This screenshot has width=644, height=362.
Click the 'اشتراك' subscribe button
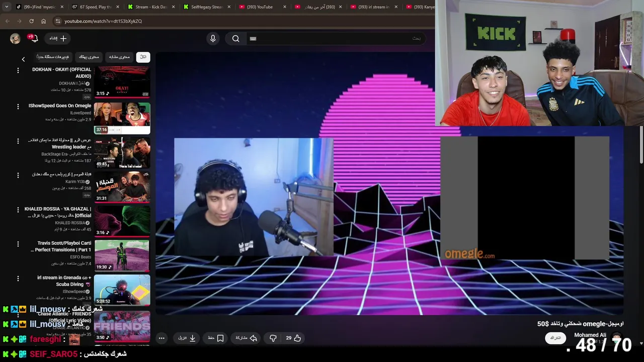click(555, 338)
